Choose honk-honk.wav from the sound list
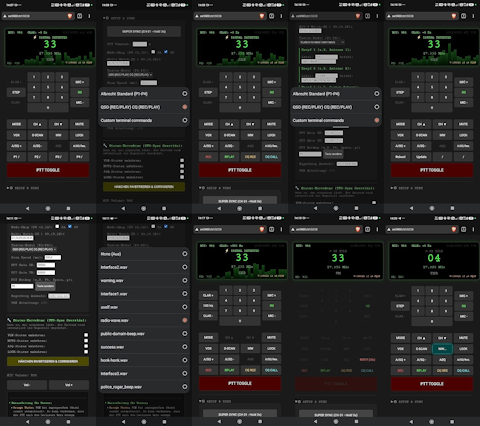 144,360
